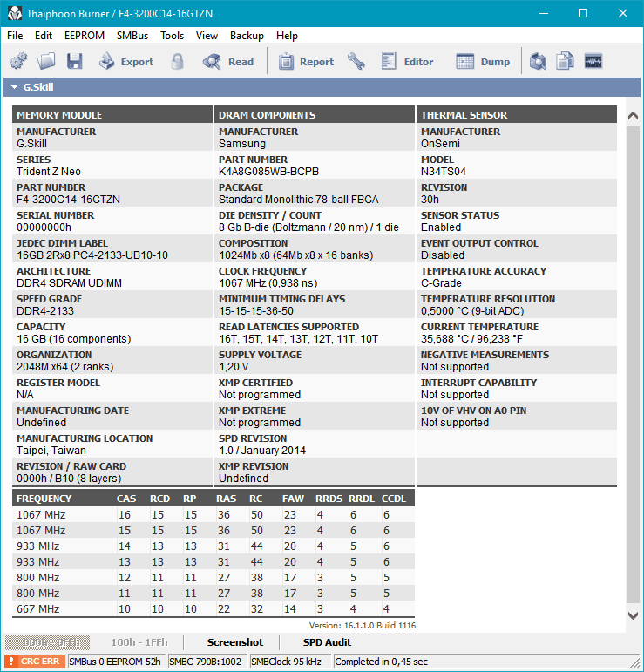644x672 pixels.
Task: Click the JEDEC label 16GB 2Rx8 PC4-2133-UB10-10
Action: (92, 255)
